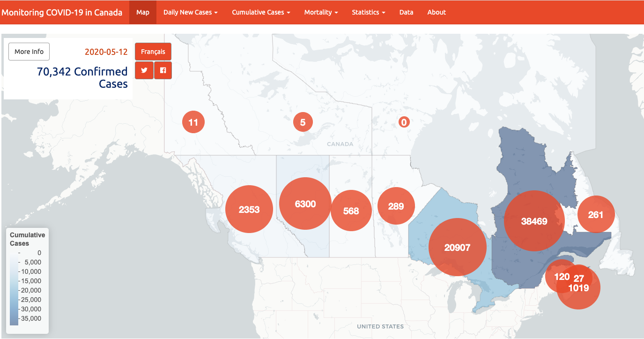Go to the Data page
644x339 pixels.
(406, 12)
